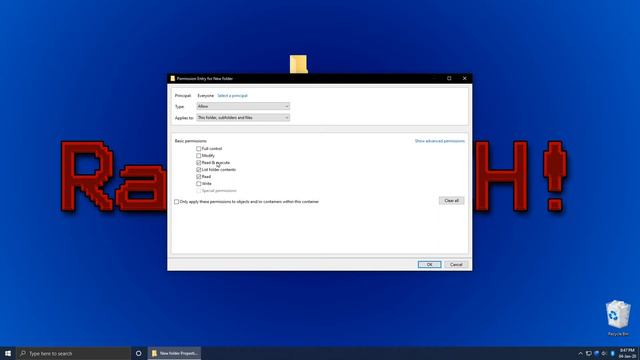Viewport: 640px width, 360px height.
Task: Click the 'Everyone' principal name
Action: pyautogui.click(x=205, y=96)
